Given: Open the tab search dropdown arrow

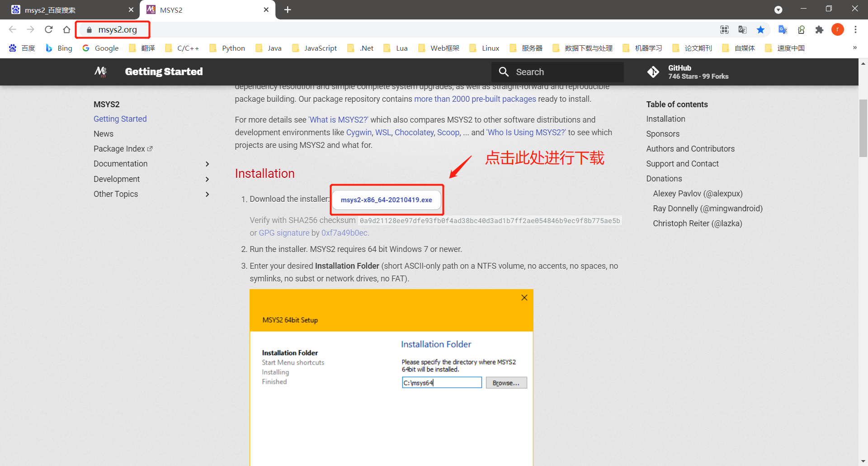Looking at the screenshot, I should [x=778, y=10].
